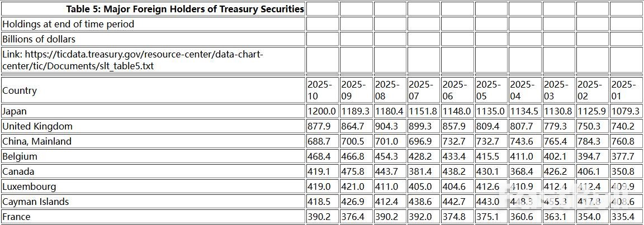
Task: Click the Holdings at end of time period cell
Action: point(68,24)
